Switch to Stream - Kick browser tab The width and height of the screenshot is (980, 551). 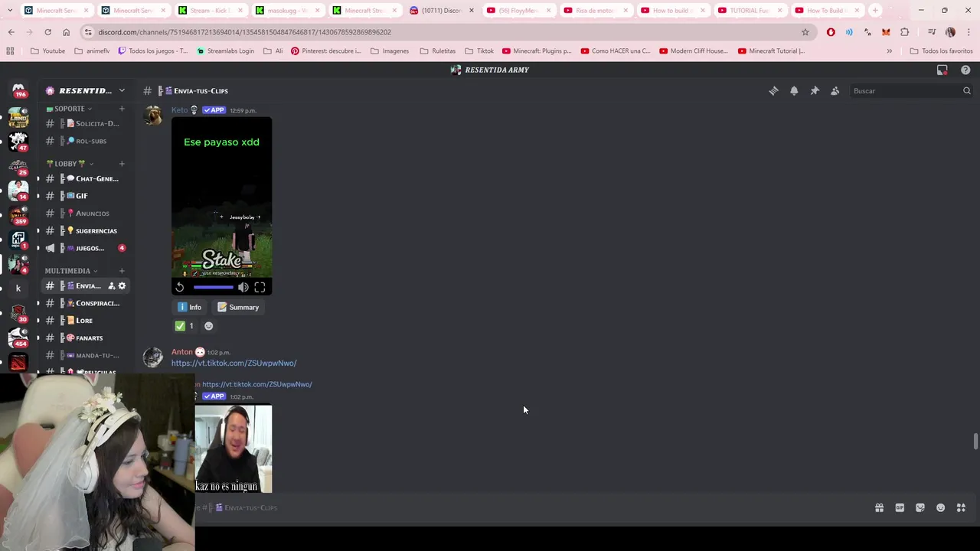point(209,11)
